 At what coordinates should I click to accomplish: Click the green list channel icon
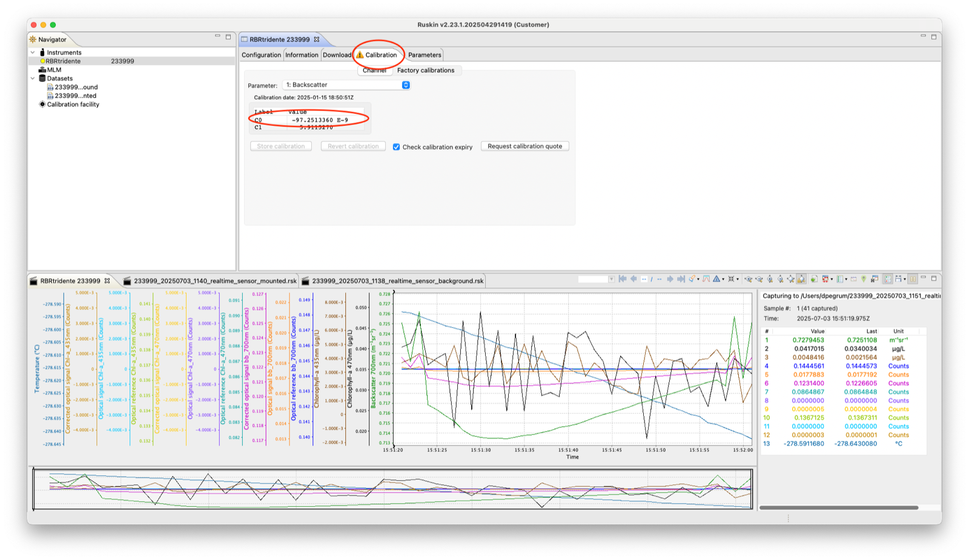[840, 279]
